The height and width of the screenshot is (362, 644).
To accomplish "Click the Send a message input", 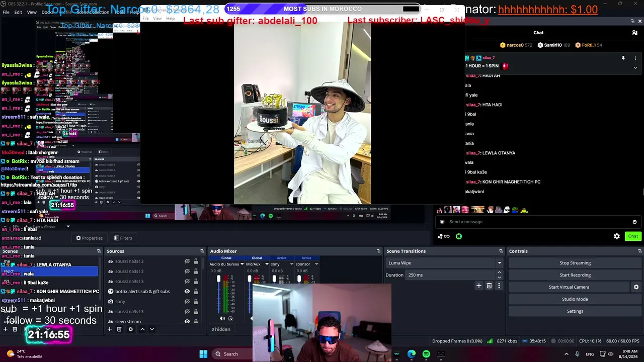I will [x=538, y=222].
